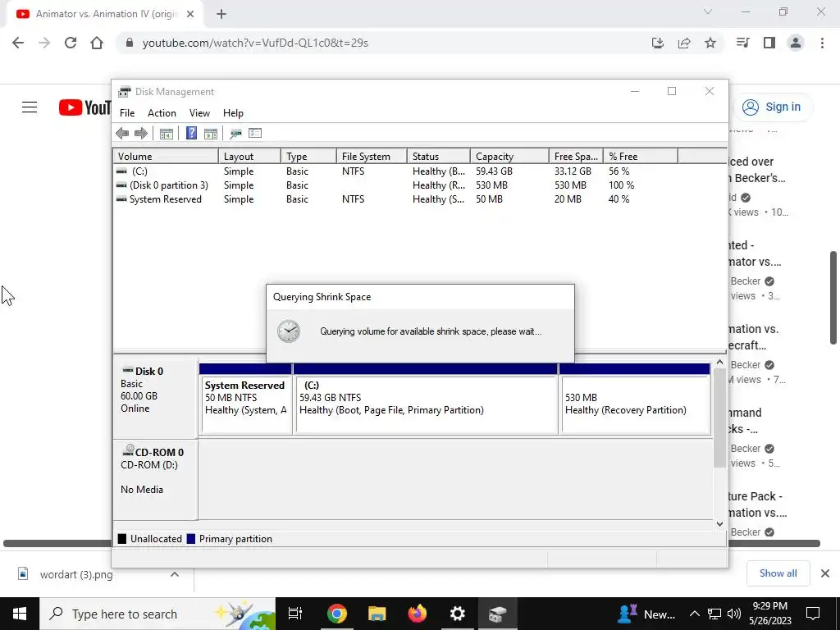
Task: Expand options for wordart (3).png download
Action: point(175,574)
